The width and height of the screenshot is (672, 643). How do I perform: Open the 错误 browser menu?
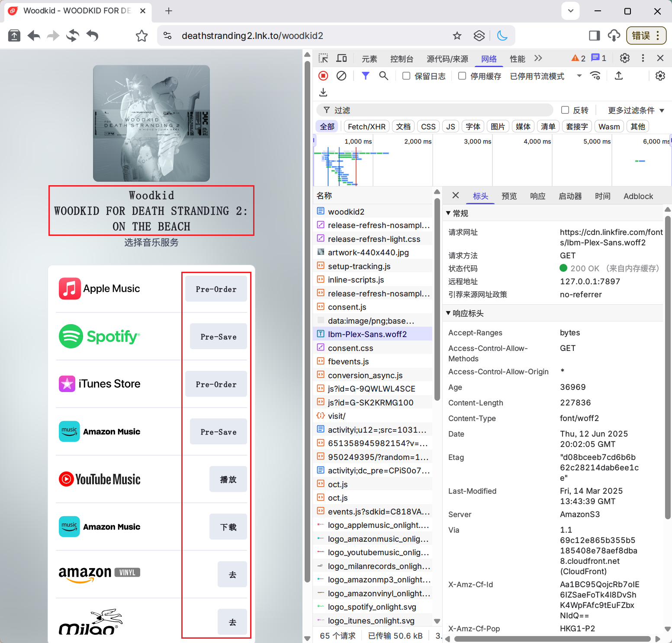[646, 36]
